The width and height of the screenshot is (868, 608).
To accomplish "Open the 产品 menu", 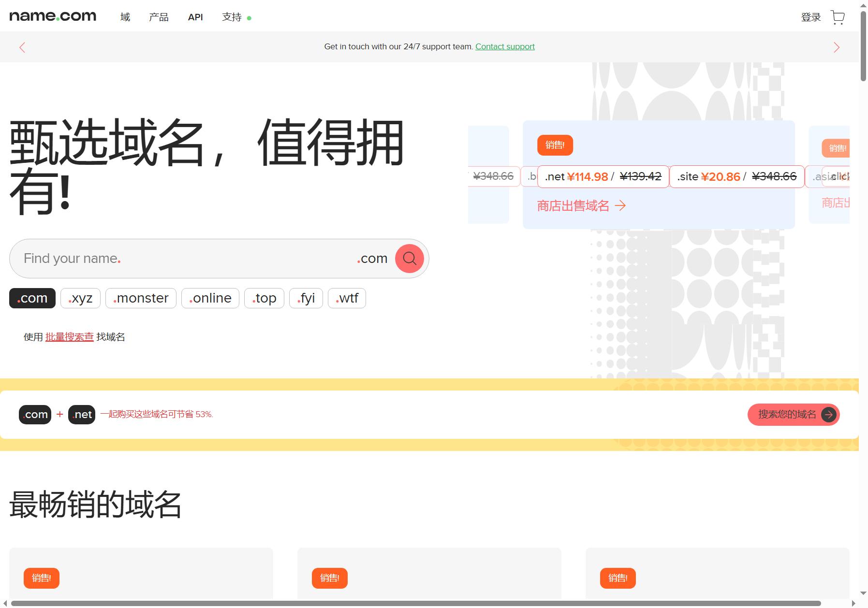I will tap(159, 17).
